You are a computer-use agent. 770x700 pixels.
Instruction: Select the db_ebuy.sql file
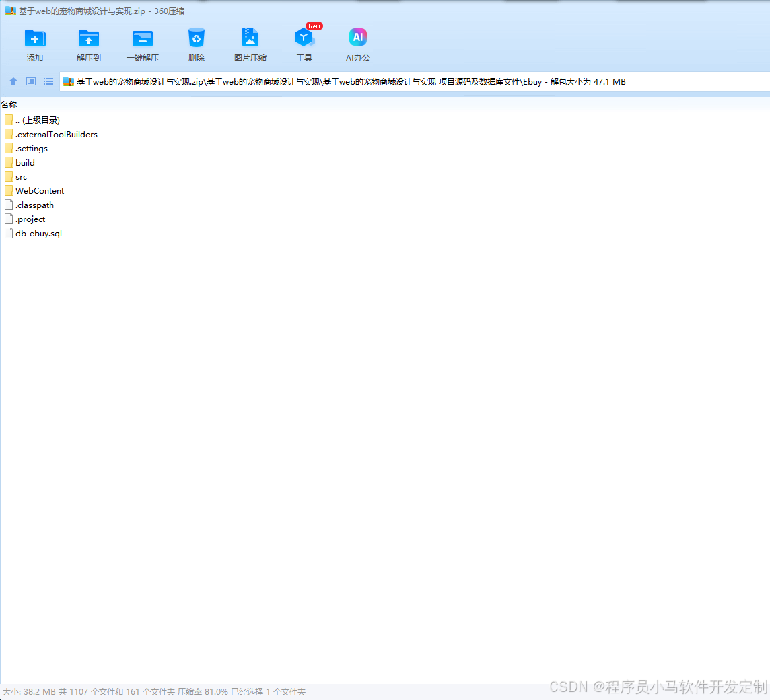[x=33, y=234]
